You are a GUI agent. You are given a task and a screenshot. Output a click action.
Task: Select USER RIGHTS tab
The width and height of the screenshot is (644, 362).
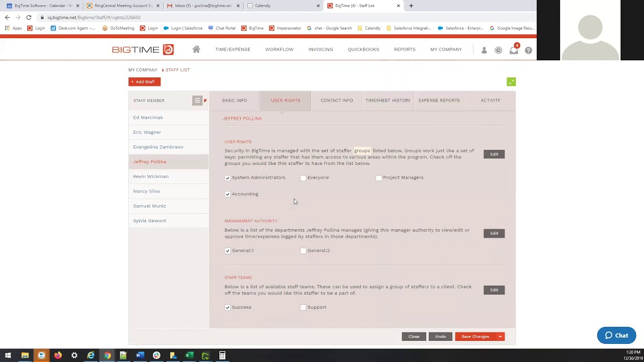pos(285,101)
